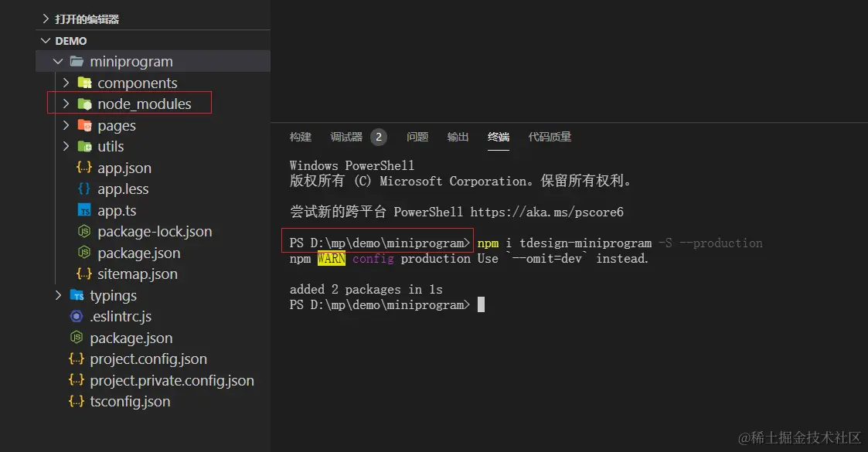
Task: Open .eslintrc.js via its ESLint icon
Action: click(76, 316)
